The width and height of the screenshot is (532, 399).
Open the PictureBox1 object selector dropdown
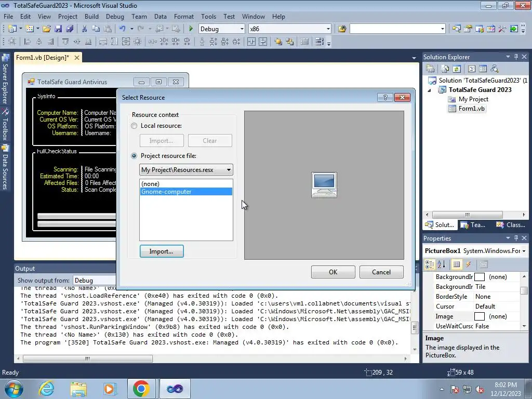(524, 251)
